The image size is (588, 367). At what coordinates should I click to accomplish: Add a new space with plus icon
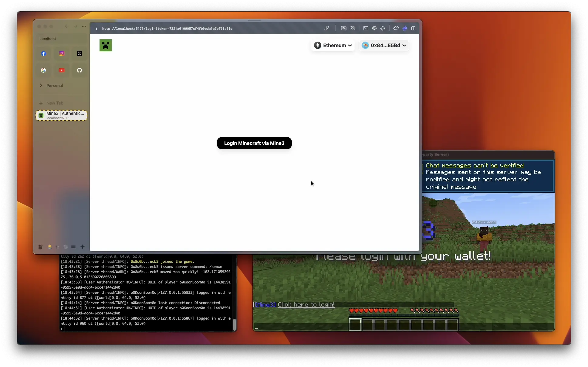[x=83, y=247]
